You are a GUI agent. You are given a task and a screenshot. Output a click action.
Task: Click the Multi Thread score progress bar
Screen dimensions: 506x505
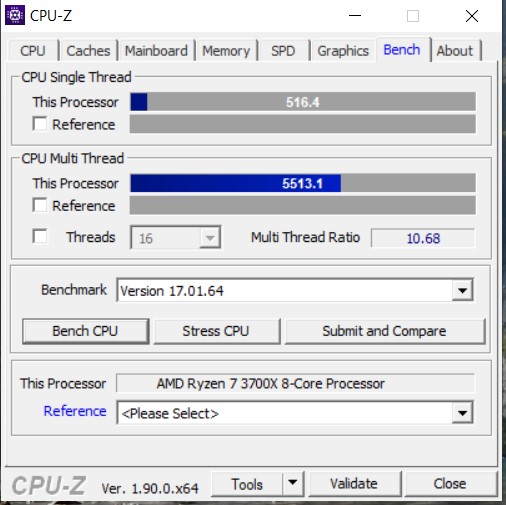(x=303, y=183)
